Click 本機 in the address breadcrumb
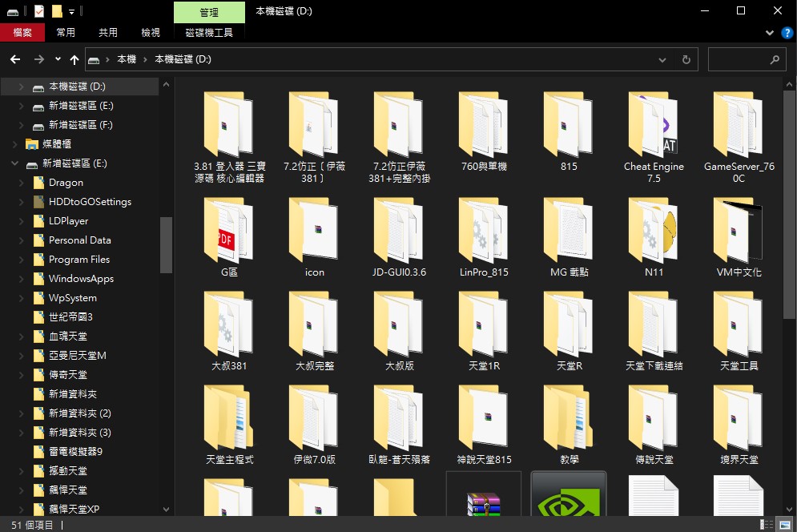Image resolution: width=797 pixels, height=532 pixels. click(127, 59)
